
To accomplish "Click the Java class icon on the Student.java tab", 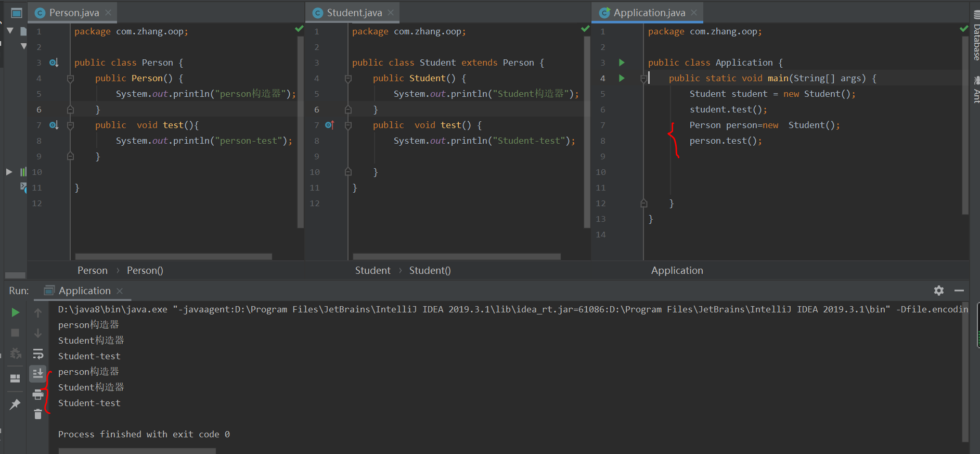I will 318,13.
